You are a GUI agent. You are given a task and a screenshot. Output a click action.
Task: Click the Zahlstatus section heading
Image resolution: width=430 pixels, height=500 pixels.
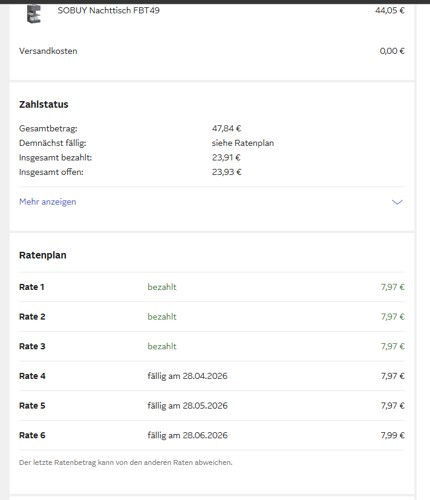tap(44, 104)
